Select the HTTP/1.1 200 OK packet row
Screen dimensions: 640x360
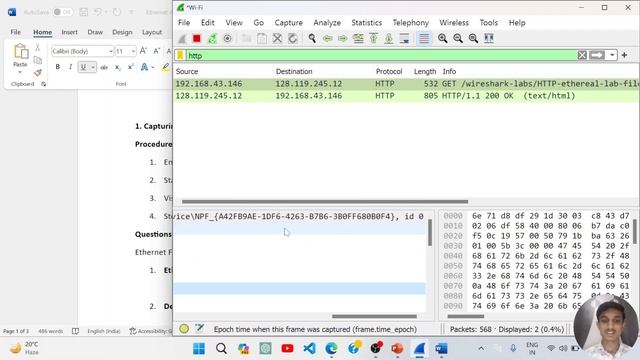(x=407, y=96)
